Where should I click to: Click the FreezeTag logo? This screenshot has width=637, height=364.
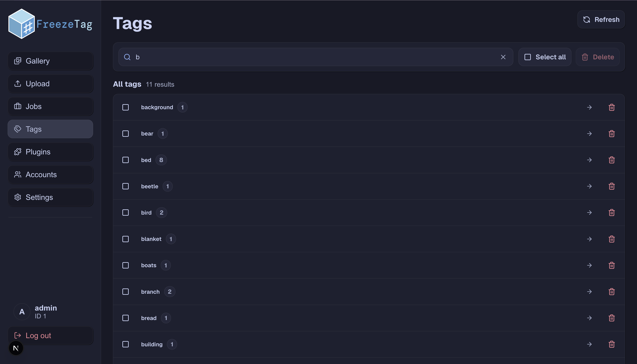point(50,24)
